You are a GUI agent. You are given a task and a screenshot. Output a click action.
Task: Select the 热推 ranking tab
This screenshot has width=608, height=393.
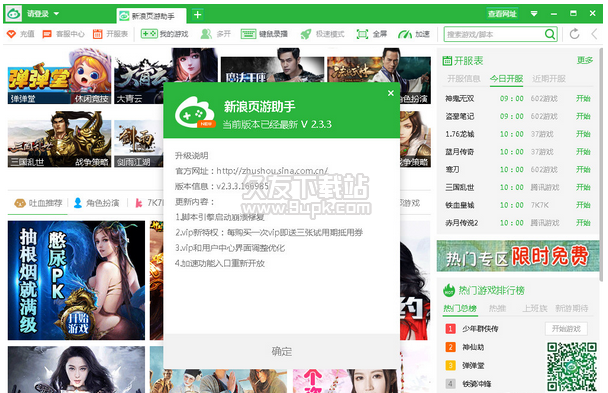pos(497,309)
